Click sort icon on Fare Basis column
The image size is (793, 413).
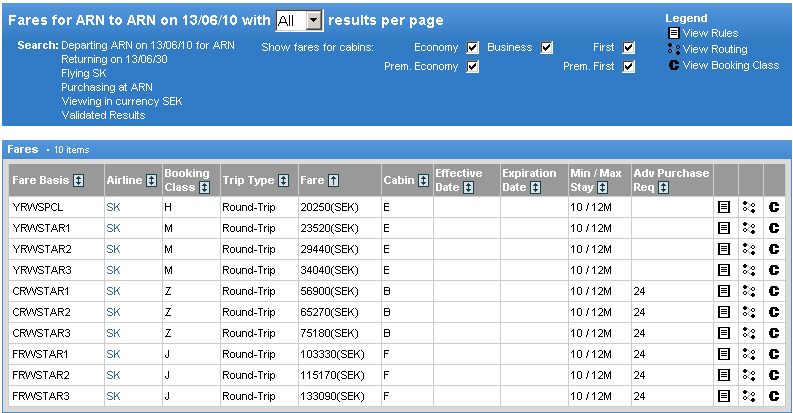(79, 181)
